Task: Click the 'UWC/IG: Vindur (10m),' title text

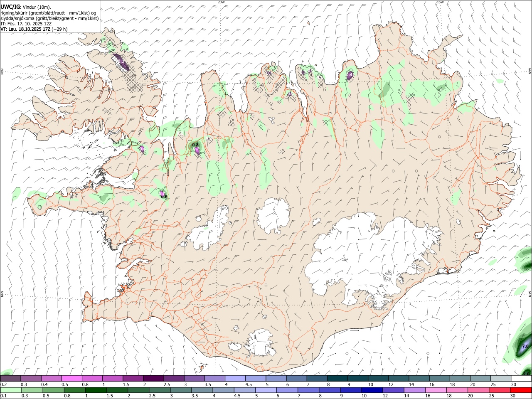Action: 25,7
